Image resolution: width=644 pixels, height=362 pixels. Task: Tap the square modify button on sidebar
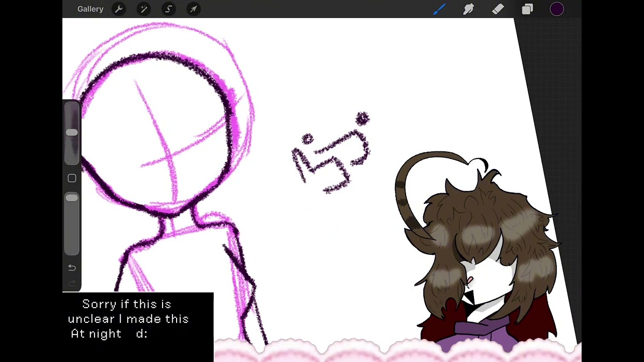coord(72,178)
